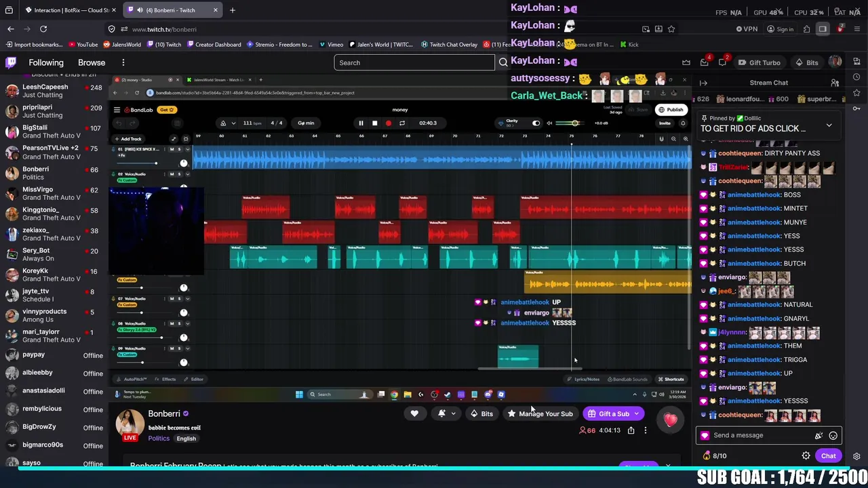The height and width of the screenshot is (488, 868).
Task: Expand pinned message chevron
Action: coord(829,125)
